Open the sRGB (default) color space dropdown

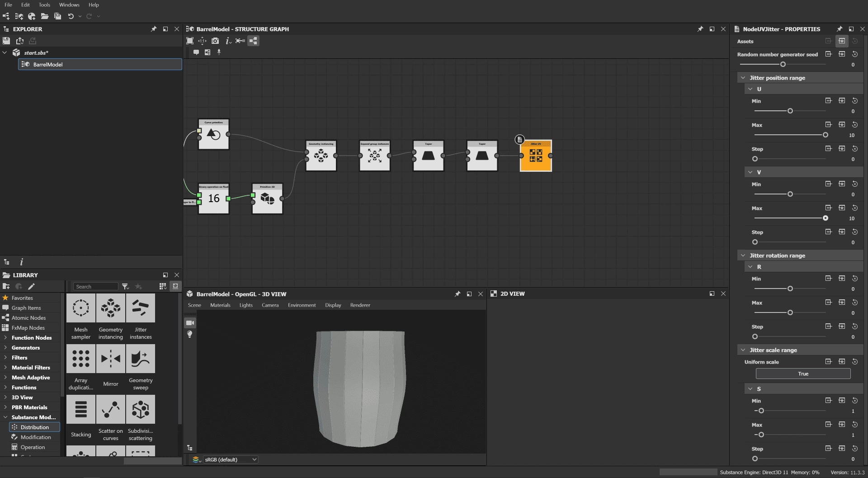(230, 459)
